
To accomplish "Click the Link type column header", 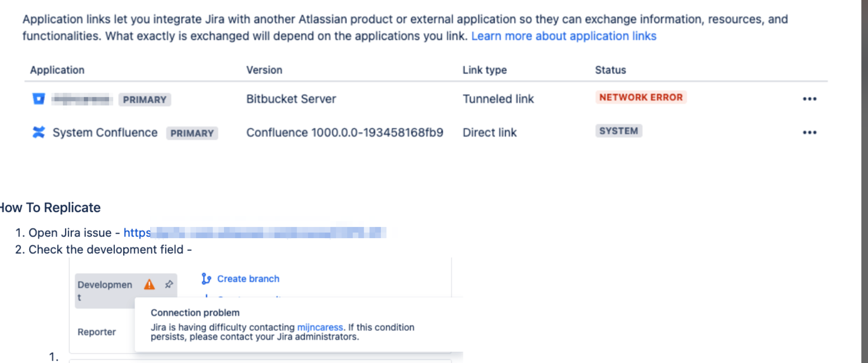I will coord(485,70).
